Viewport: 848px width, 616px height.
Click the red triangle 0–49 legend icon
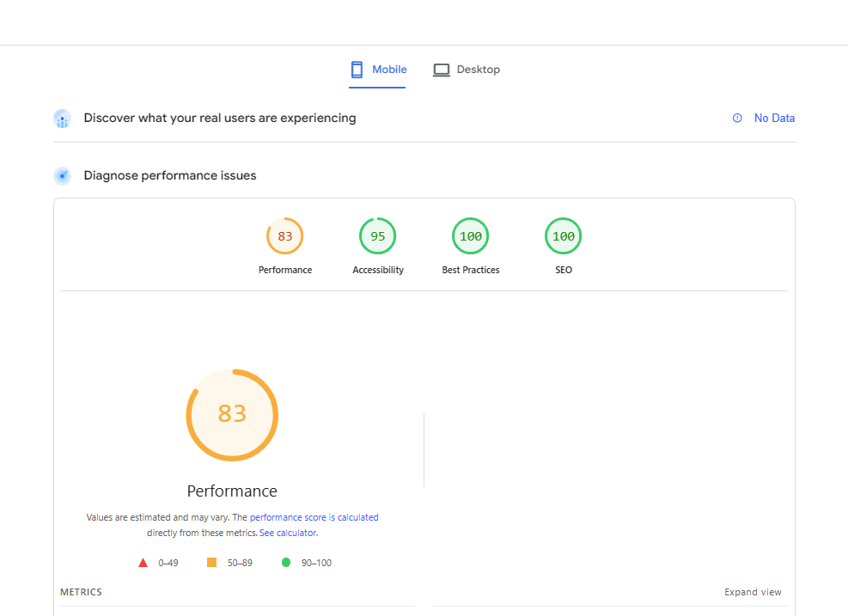tap(143, 563)
